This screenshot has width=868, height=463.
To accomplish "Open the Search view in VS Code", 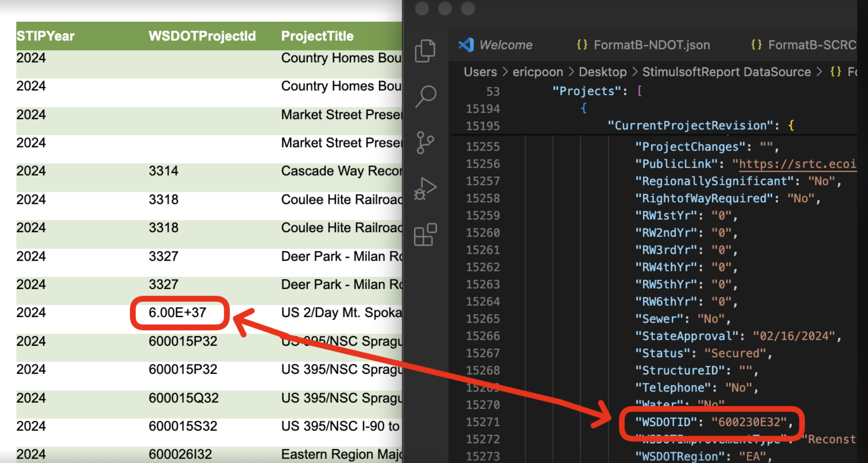I will pos(426,97).
